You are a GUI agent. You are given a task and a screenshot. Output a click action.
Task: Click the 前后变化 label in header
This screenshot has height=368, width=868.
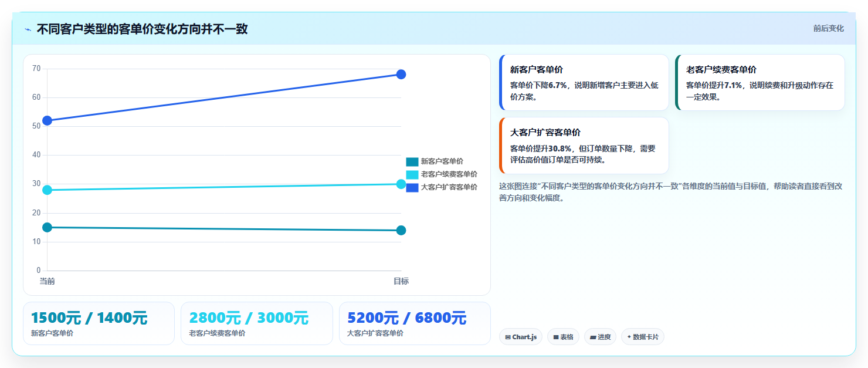[828, 28]
